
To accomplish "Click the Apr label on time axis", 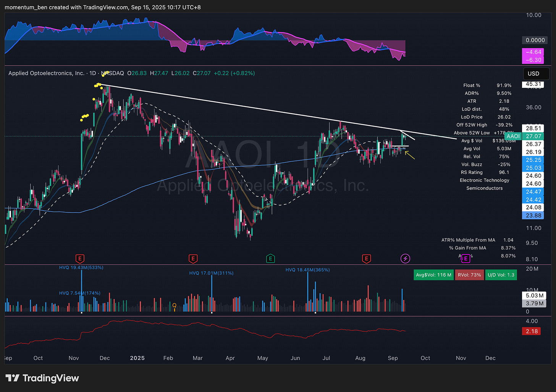I will point(230,358).
